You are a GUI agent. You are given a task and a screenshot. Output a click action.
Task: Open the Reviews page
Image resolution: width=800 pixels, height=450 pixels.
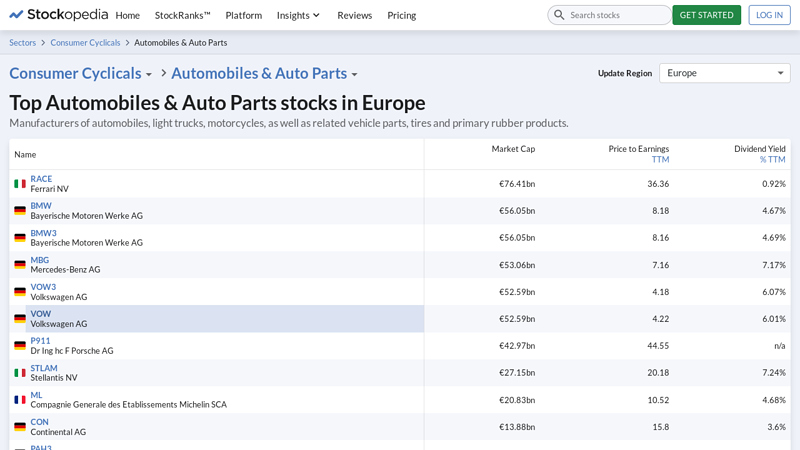coord(355,15)
